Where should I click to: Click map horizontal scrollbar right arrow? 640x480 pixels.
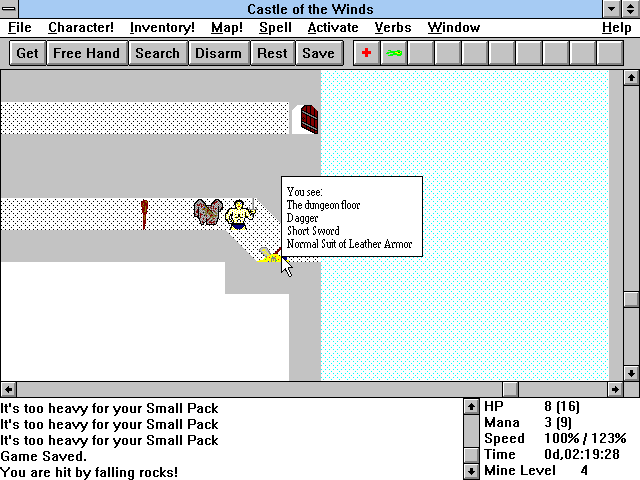616,389
